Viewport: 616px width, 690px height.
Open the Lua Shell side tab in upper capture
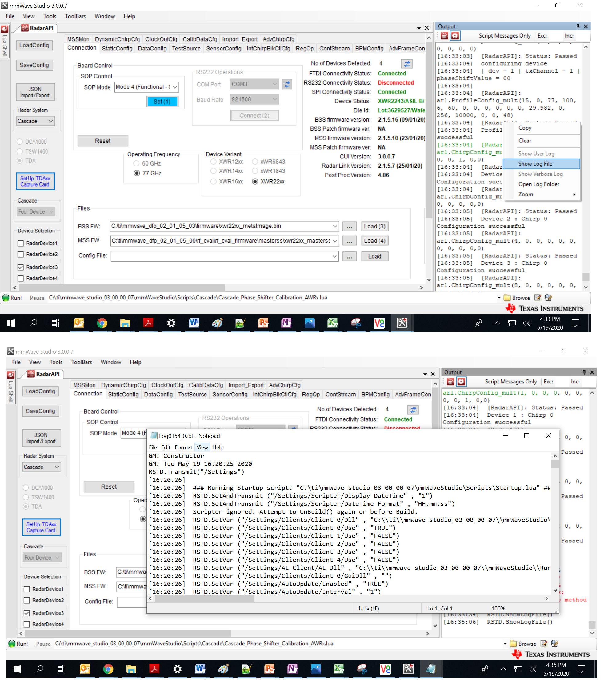5,41
